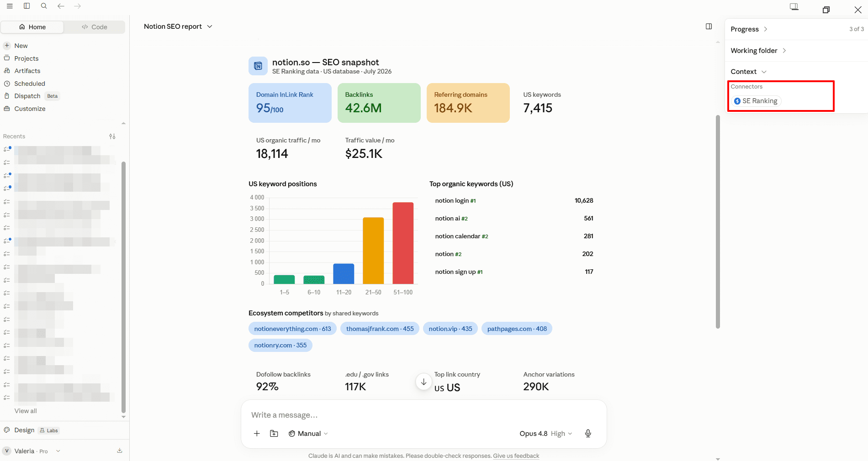Viewport: 868px width, 461px height.
Task: Collapse the Context section
Action: coord(748,72)
